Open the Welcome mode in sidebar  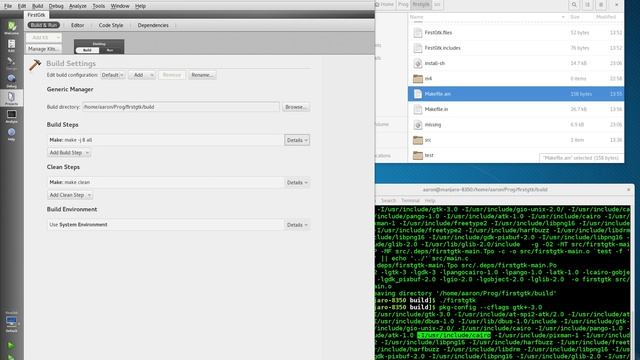pos(11,28)
